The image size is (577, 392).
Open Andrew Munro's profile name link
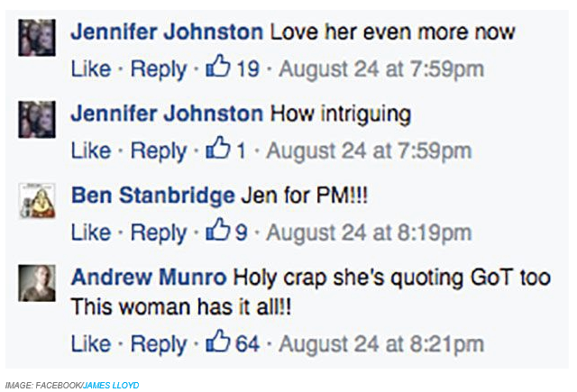[149, 277]
